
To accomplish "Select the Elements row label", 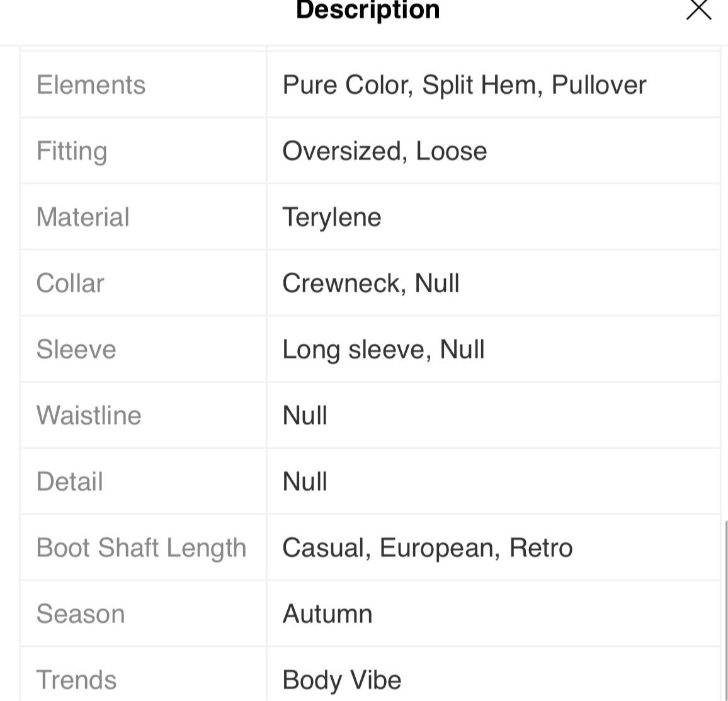I will click(91, 85).
